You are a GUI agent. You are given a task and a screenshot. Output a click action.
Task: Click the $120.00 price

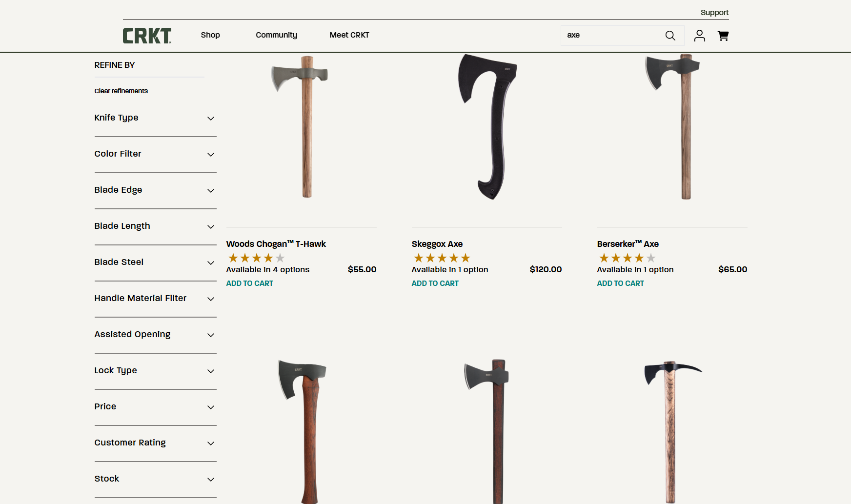[546, 269]
